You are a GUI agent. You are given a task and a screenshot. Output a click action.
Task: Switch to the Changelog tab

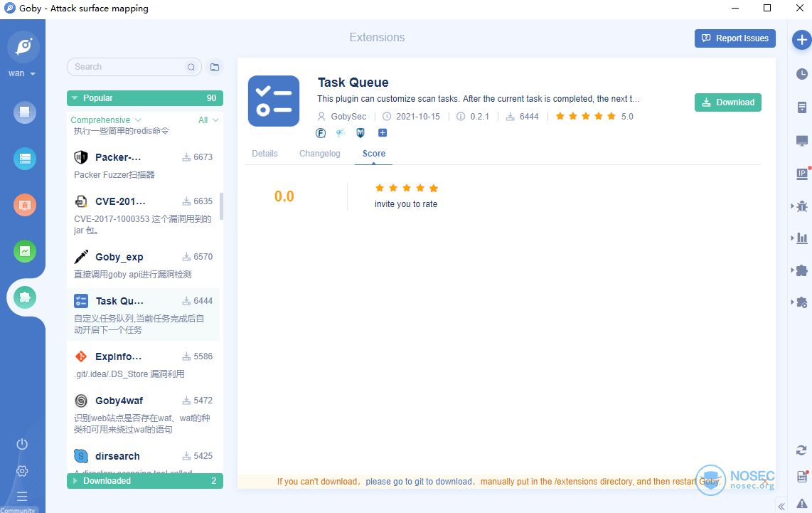pos(319,154)
